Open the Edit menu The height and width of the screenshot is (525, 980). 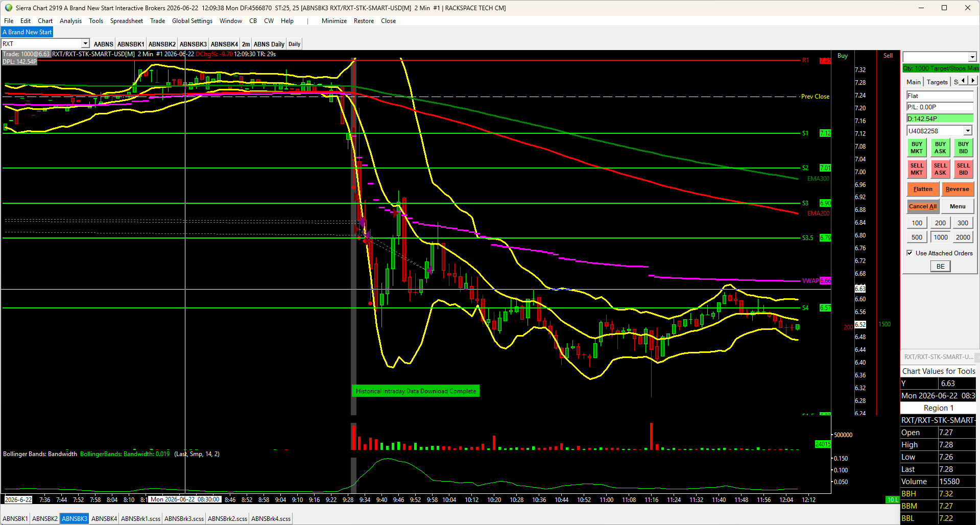(x=26, y=21)
